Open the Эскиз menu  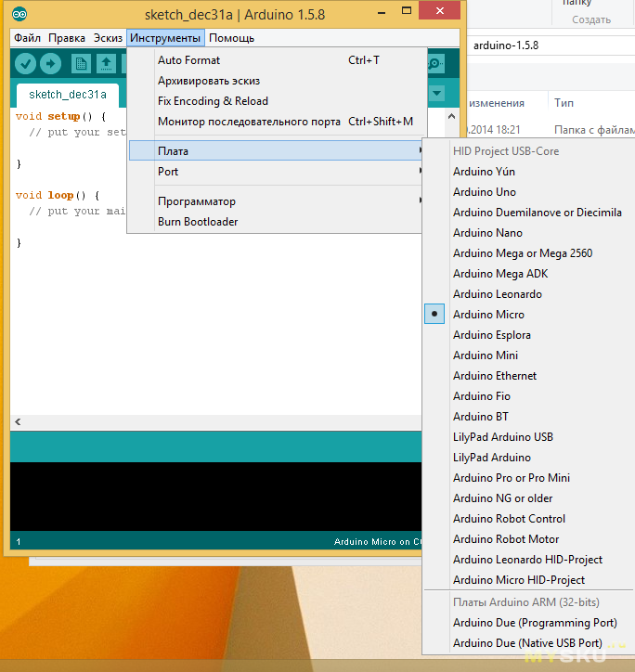pos(108,38)
